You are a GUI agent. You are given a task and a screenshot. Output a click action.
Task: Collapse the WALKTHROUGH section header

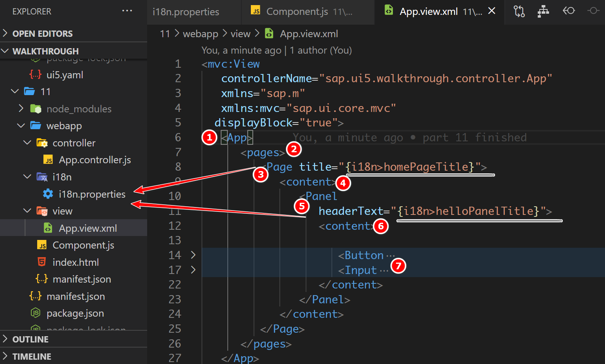[5, 51]
